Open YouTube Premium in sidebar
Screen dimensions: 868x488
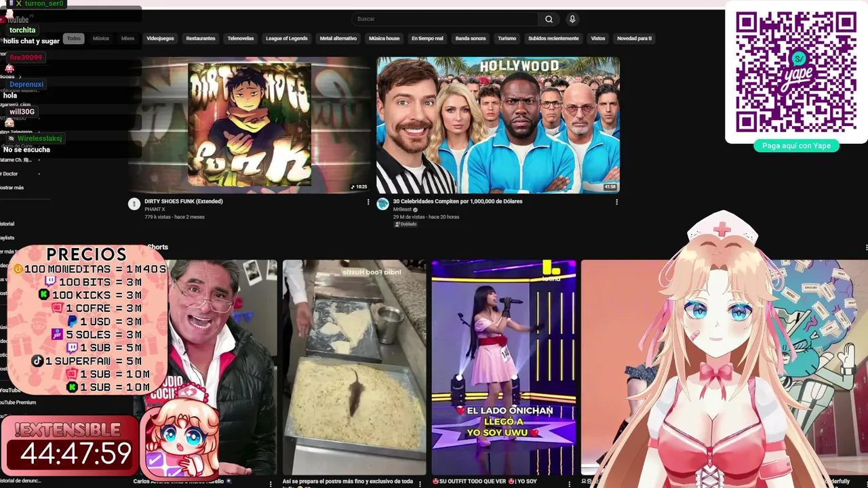18,403
